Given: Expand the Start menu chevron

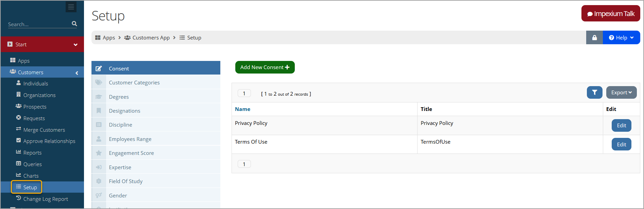Looking at the screenshot, I should [x=75, y=45].
